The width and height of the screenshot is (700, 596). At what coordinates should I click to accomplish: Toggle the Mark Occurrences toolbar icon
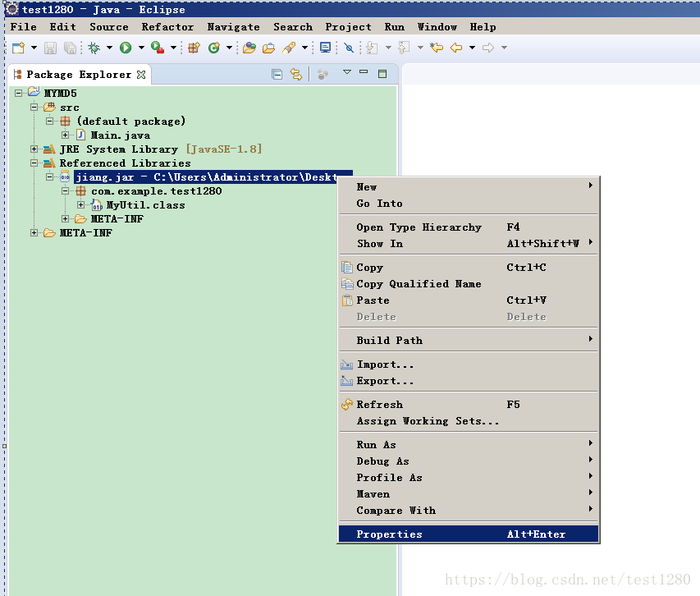pyautogui.click(x=349, y=48)
